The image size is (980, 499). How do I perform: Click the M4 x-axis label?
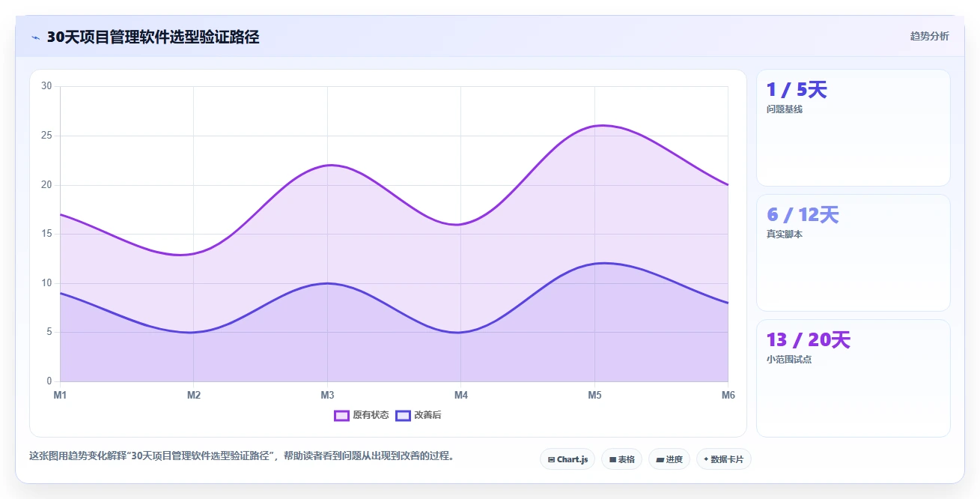tap(461, 395)
